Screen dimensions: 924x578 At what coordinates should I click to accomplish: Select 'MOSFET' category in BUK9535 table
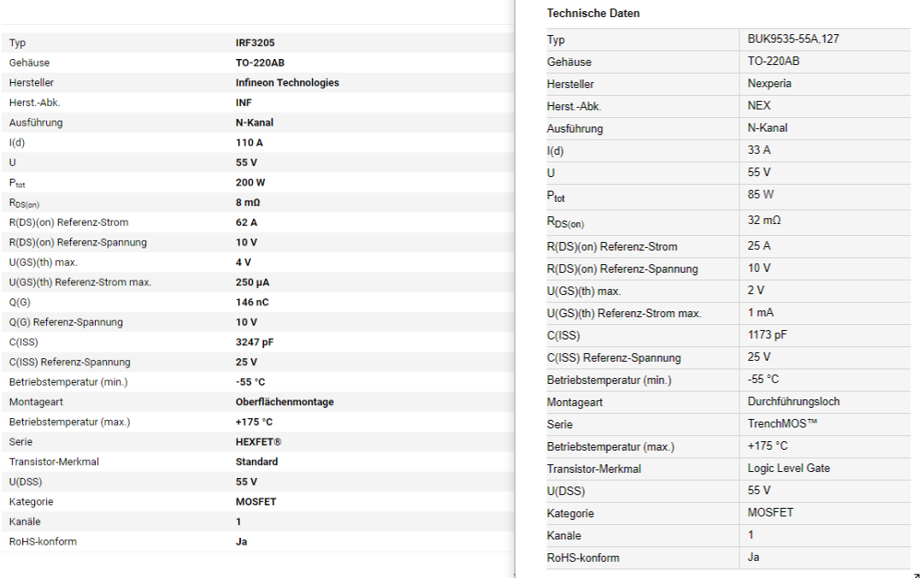(770, 513)
